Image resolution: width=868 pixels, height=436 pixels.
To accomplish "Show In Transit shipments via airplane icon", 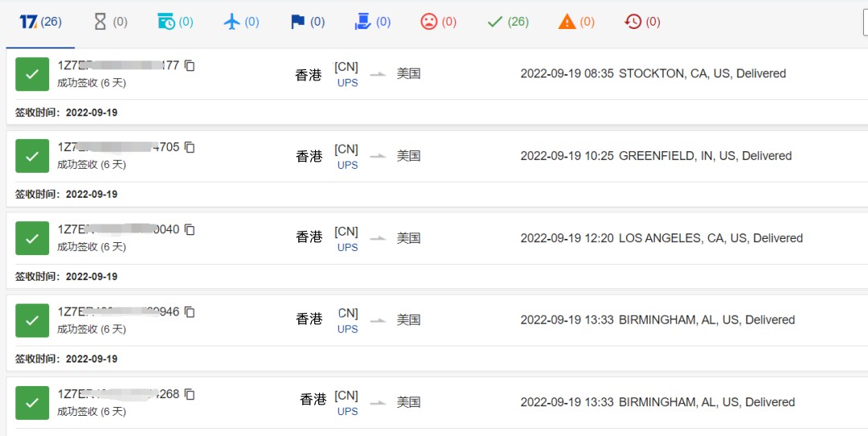I will [241, 22].
